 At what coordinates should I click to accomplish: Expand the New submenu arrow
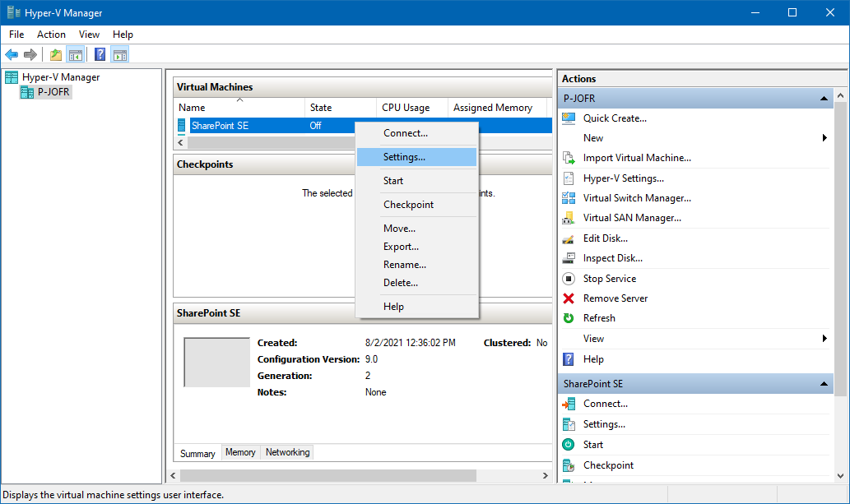824,138
